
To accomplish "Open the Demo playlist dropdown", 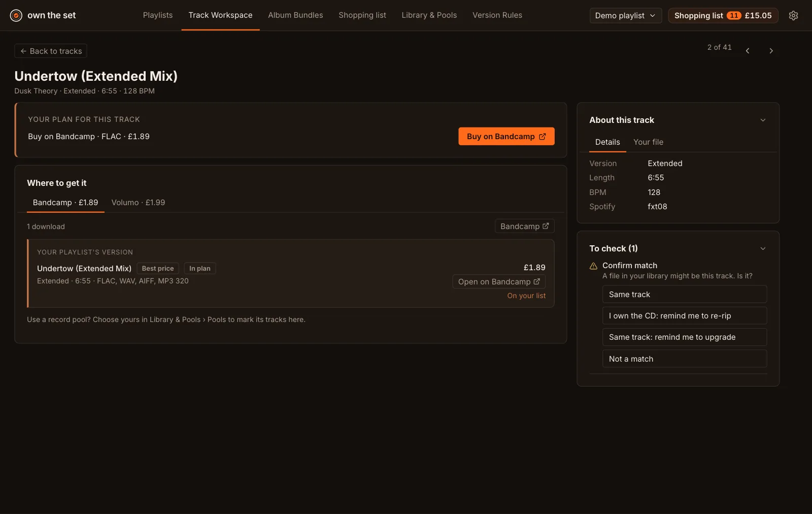I will coord(625,15).
